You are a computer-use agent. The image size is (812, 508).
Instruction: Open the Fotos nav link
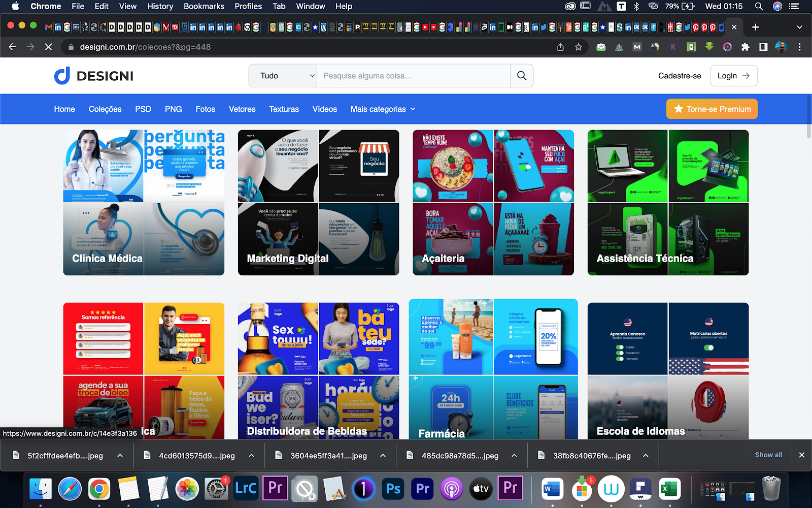pyautogui.click(x=205, y=109)
